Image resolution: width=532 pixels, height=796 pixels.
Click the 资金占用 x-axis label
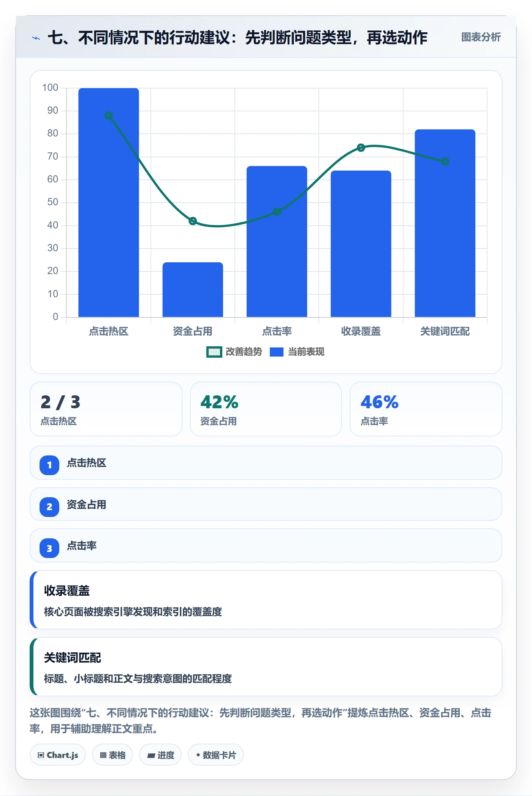point(193,331)
